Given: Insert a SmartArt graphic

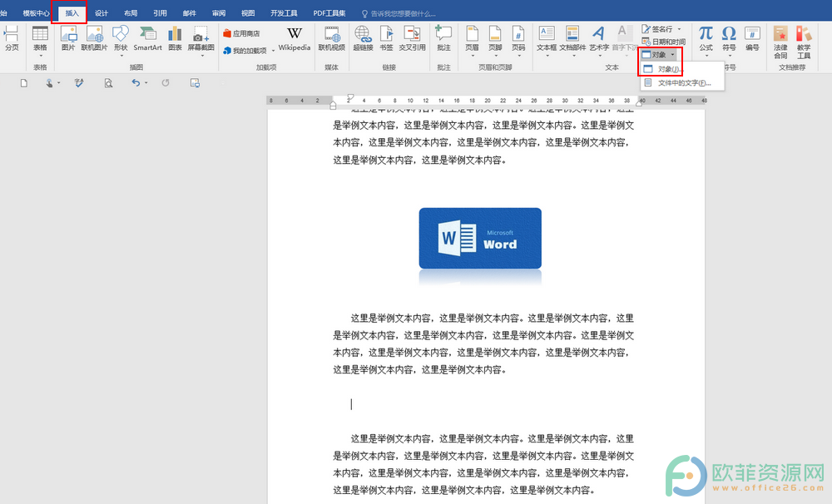Looking at the screenshot, I should (147, 38).
